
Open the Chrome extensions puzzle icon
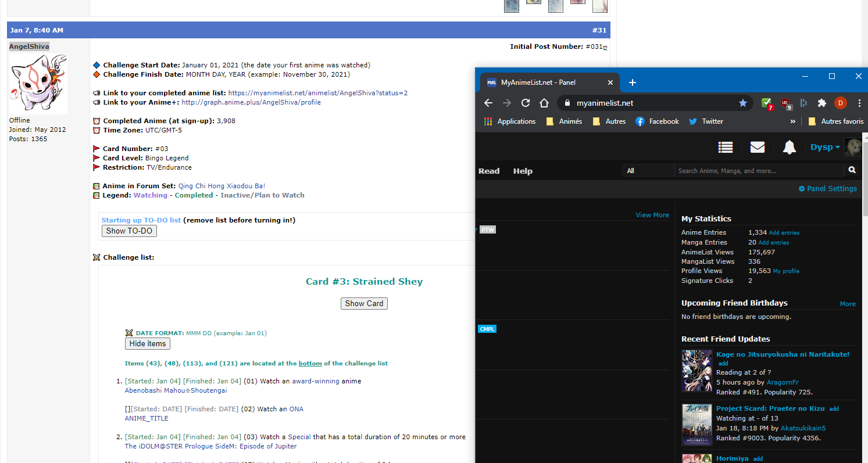821,103
